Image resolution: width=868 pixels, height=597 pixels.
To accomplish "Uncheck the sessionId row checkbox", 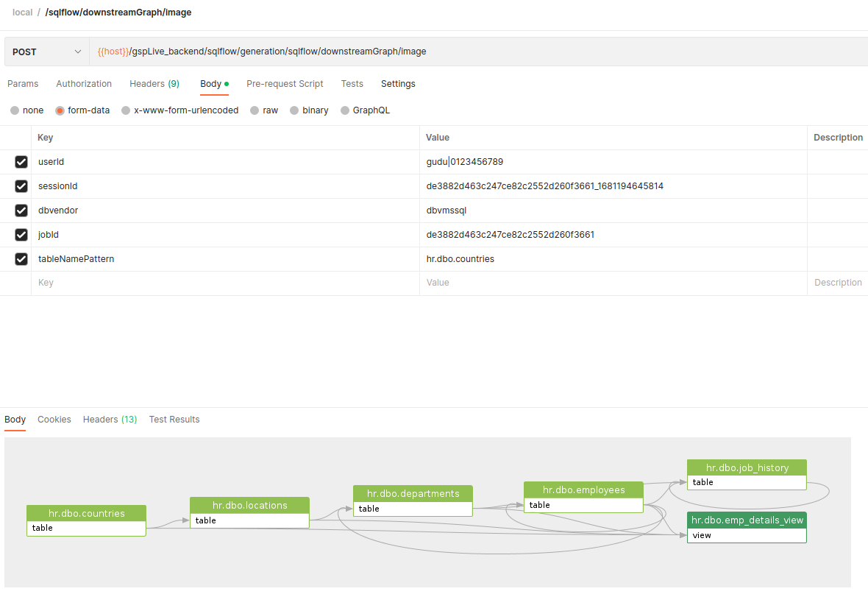I will pyautogui.click(x=21, y=186).
